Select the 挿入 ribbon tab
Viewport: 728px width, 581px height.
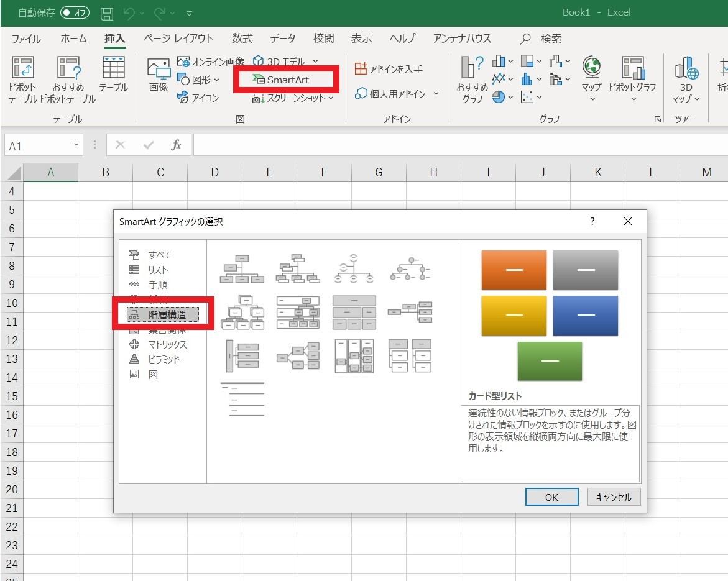point(114,39)
